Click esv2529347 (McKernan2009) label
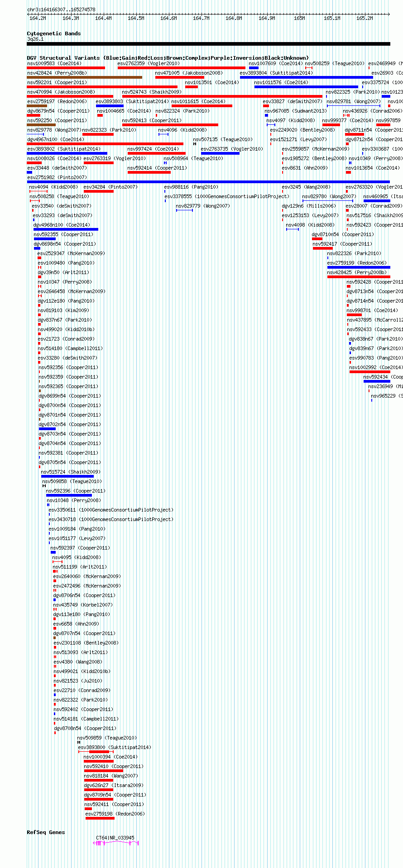403x868 pixels. pyautogui.click(x=71, y=253)
